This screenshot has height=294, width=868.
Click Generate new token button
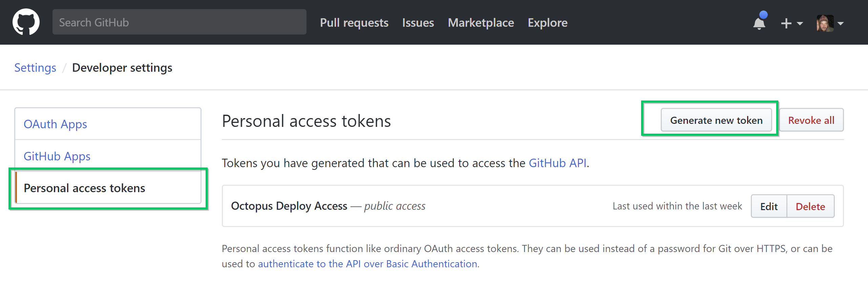click(716, 120)
